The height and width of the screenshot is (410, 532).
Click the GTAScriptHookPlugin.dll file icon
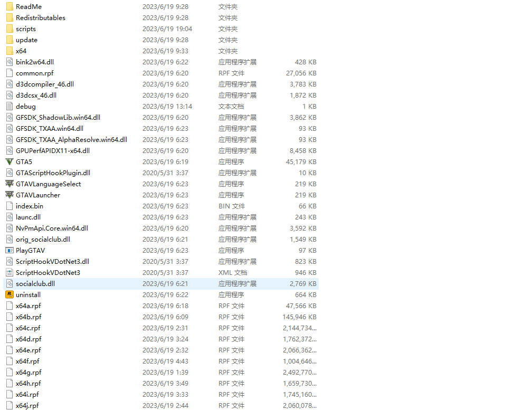click(x=9, y=173)
